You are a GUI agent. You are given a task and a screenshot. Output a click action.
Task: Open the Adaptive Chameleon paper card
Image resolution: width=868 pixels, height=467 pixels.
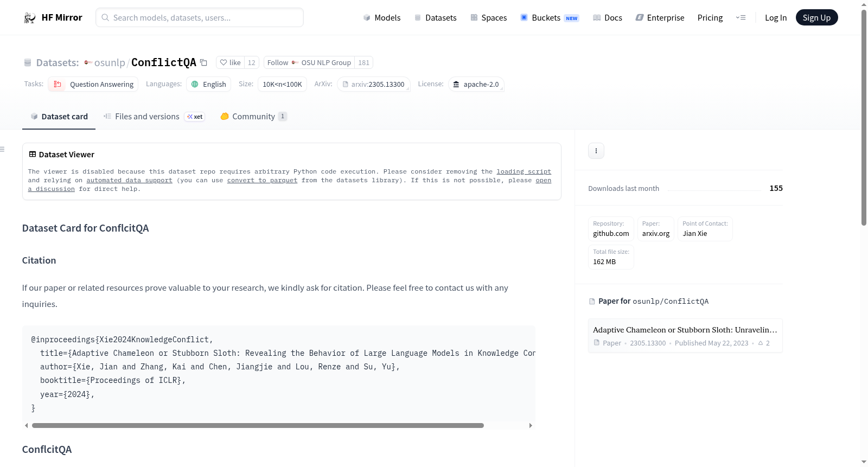point(685,336)
